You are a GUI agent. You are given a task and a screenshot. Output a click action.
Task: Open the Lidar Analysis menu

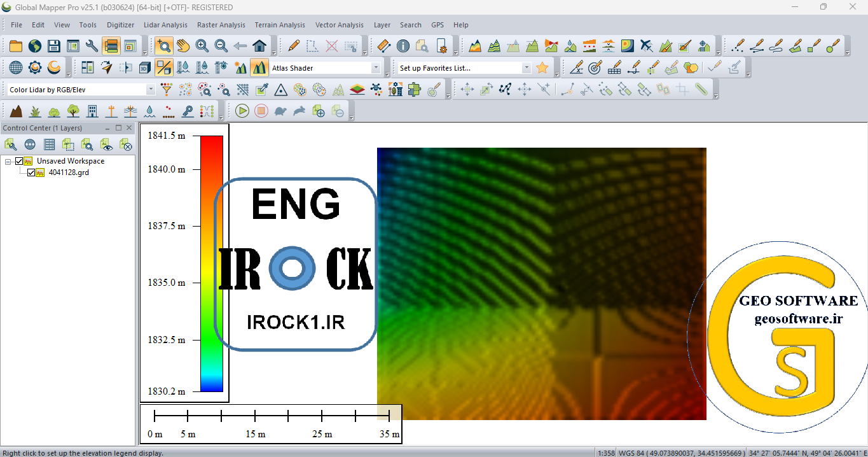click(165, 25)
